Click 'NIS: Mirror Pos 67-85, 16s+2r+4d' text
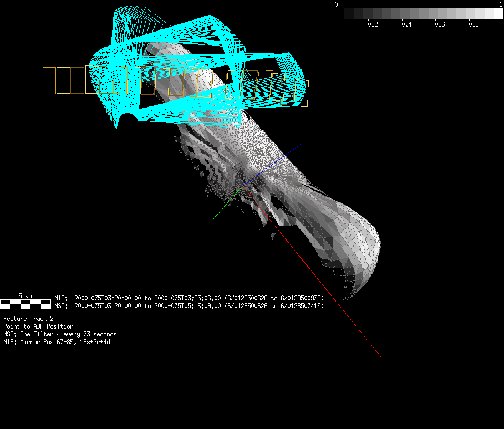 pos(57,342)
